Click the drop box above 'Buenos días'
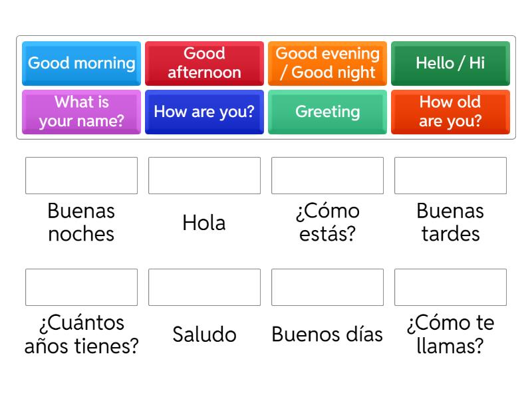This screenshot has width=532, height=399. (x=327, y=287)
